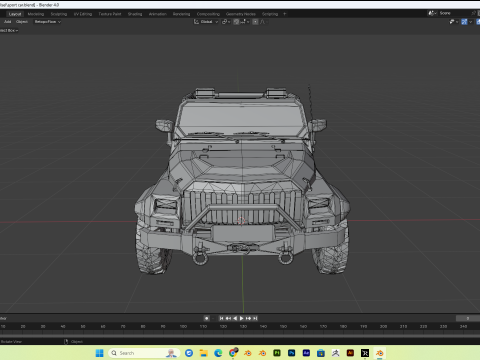Jump to timeline start frame
The height and width of the screenshot is (360, 480).
click(221, 318)
